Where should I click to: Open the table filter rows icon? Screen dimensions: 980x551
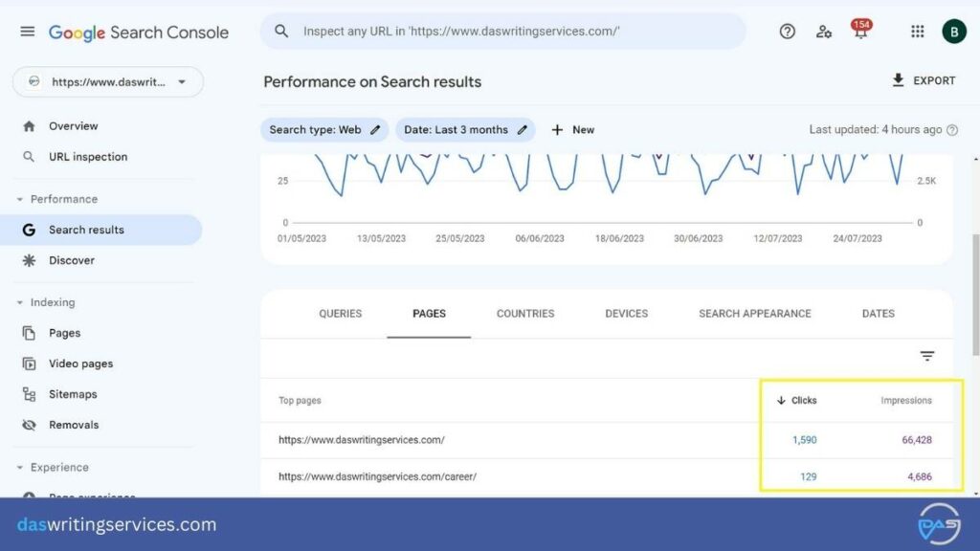coord(926,356)
